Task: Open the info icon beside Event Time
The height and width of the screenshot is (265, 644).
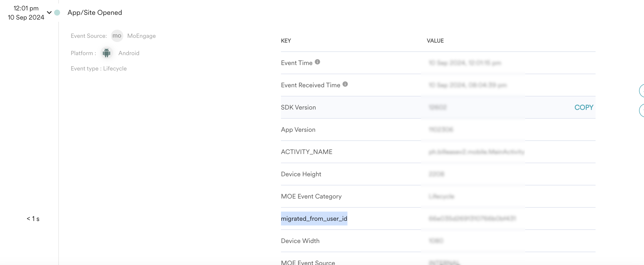Action: coord(317,62)
